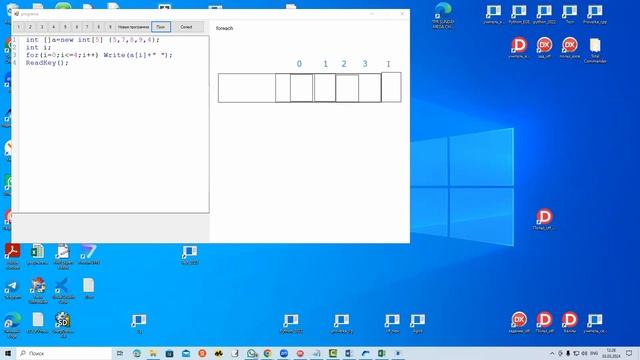Open the Edge browser from the taskbar

click(x=137, y=353)
